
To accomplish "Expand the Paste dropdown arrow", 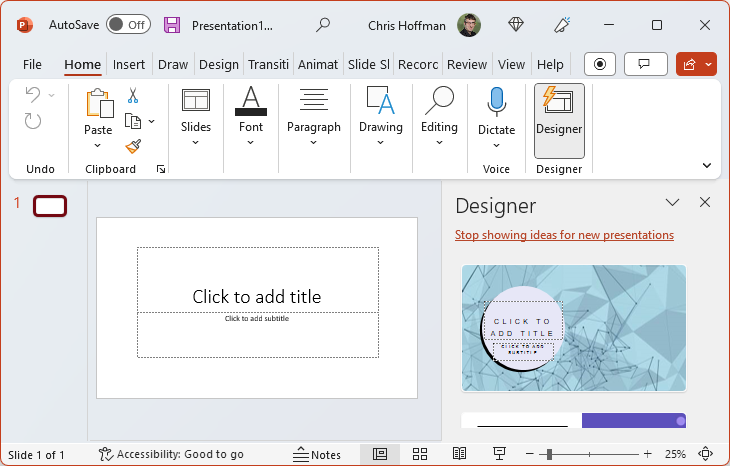I will (98, 143).
